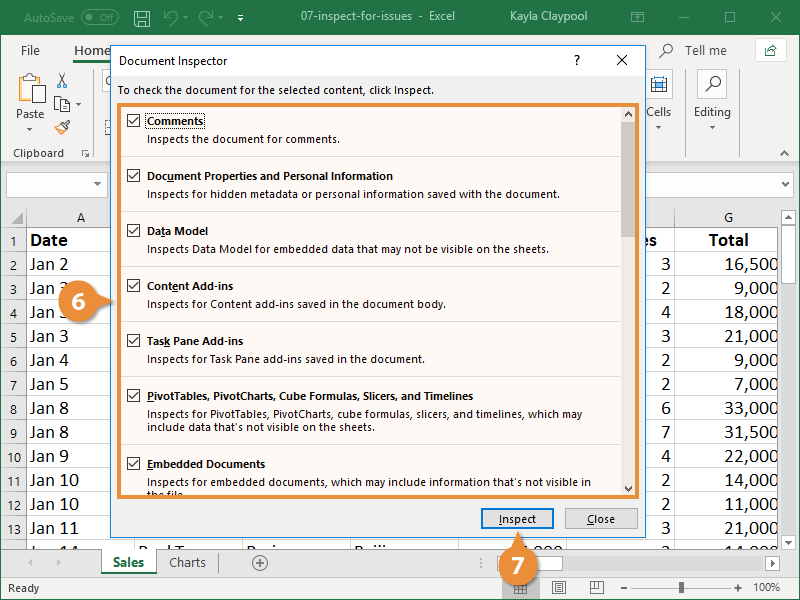Click the Close button in dialog
This screenshot has height=600, width=800.
tap(601, 519)
